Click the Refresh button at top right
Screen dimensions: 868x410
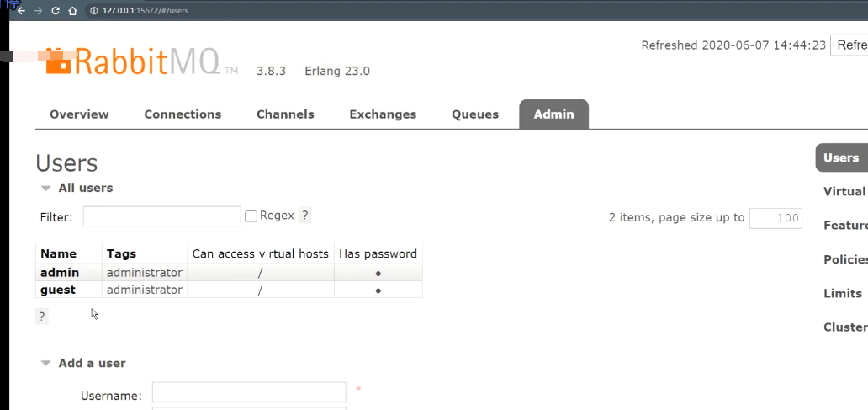(849, 45)
